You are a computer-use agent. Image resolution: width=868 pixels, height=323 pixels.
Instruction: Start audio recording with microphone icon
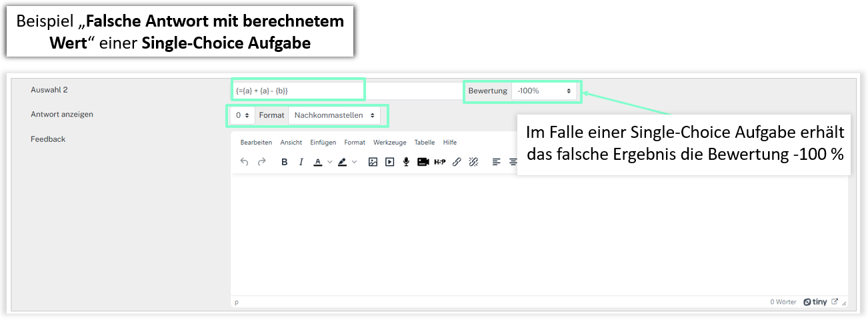pos(406,162)
